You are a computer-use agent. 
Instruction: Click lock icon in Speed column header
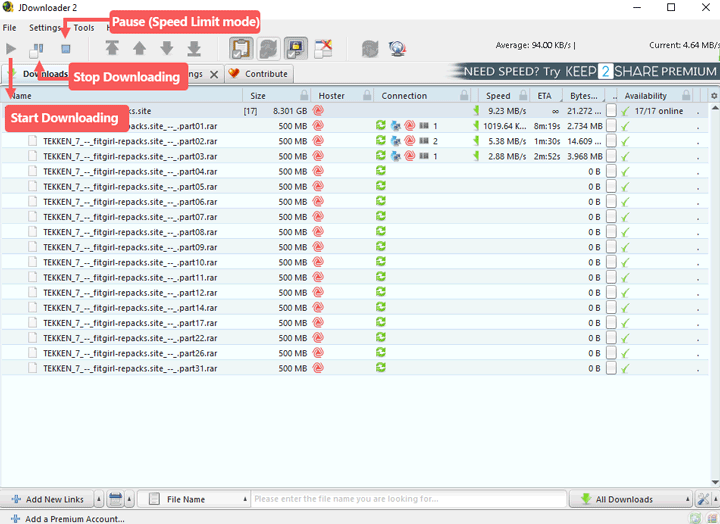pyautogui.click(x=523, y=95)
